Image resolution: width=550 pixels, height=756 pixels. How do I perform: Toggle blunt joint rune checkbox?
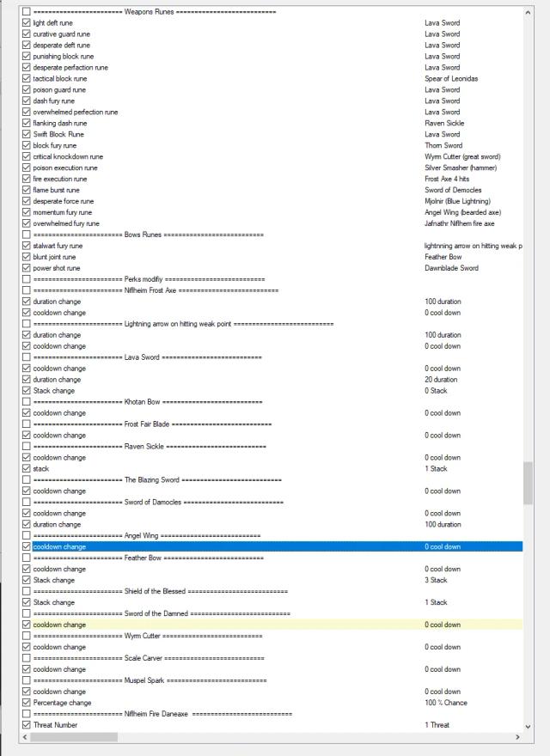(27, 257)
